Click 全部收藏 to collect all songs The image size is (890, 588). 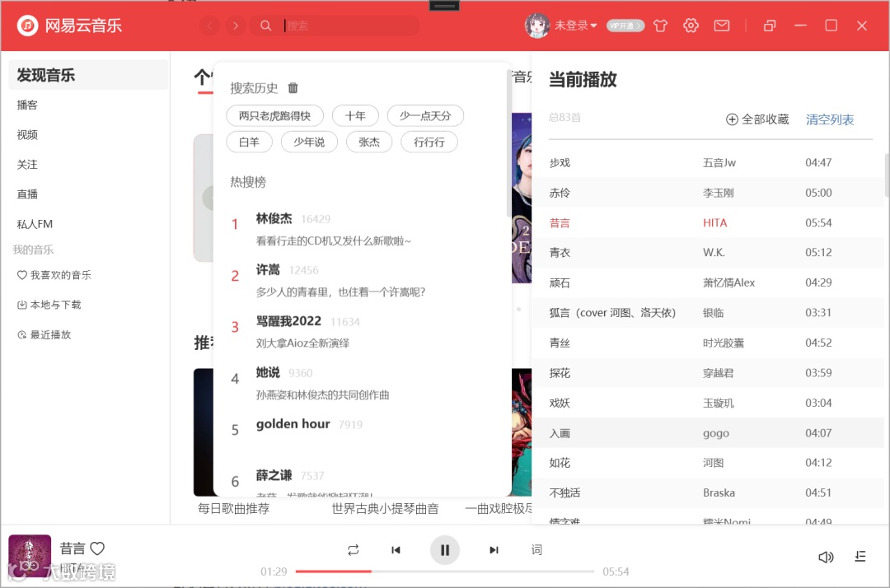pyautogui.click(x=757, y=119)
